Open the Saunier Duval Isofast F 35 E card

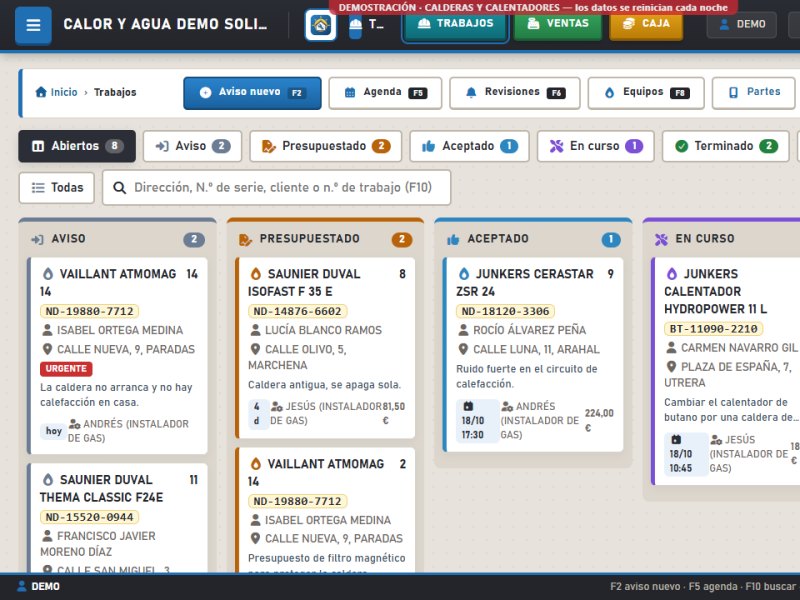point(326,348)
